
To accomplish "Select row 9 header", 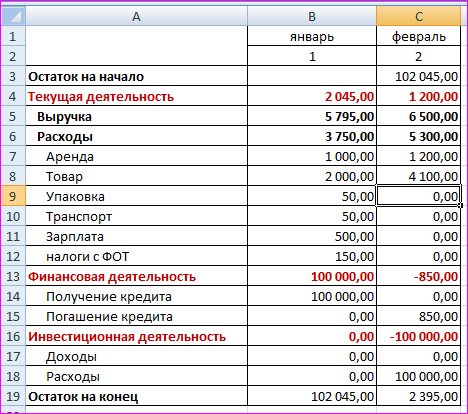I will [13, 196].
